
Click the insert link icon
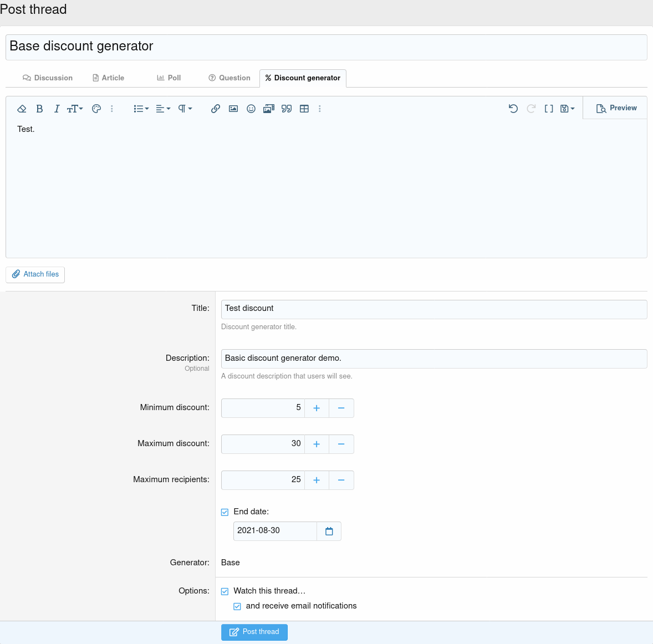coord(216,109)
